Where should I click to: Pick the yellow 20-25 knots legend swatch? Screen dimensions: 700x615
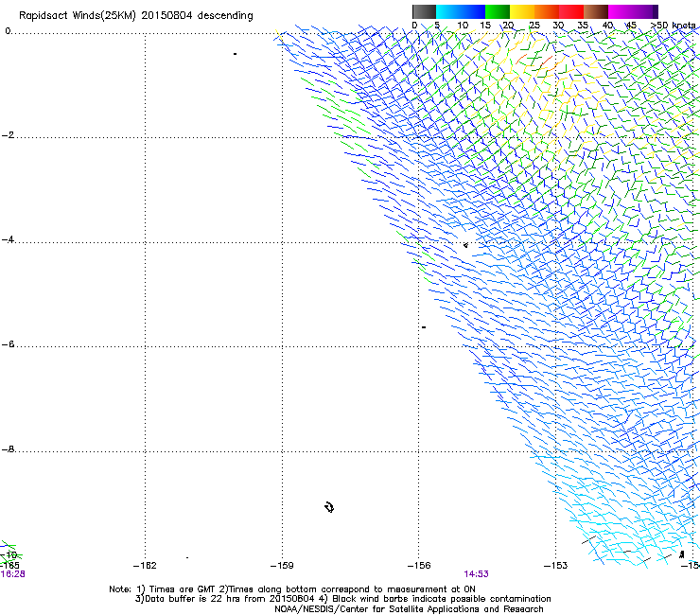pyautogui.click(x=522, y=11)
